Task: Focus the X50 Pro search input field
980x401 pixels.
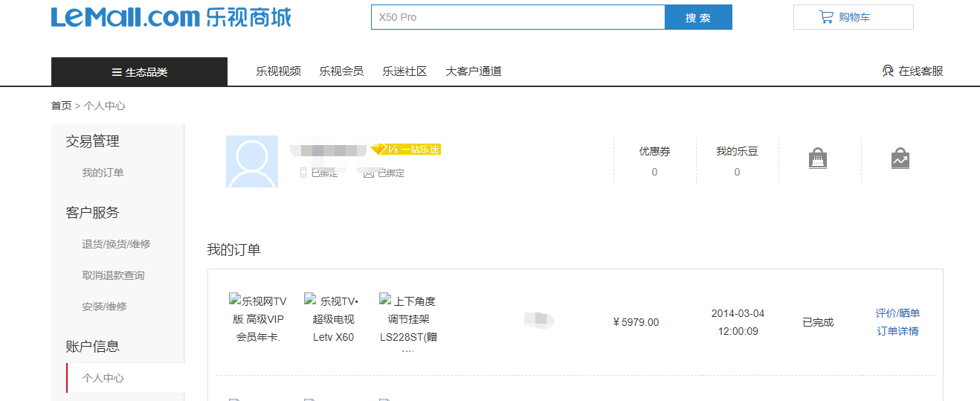Action: (x=518, y=17)
